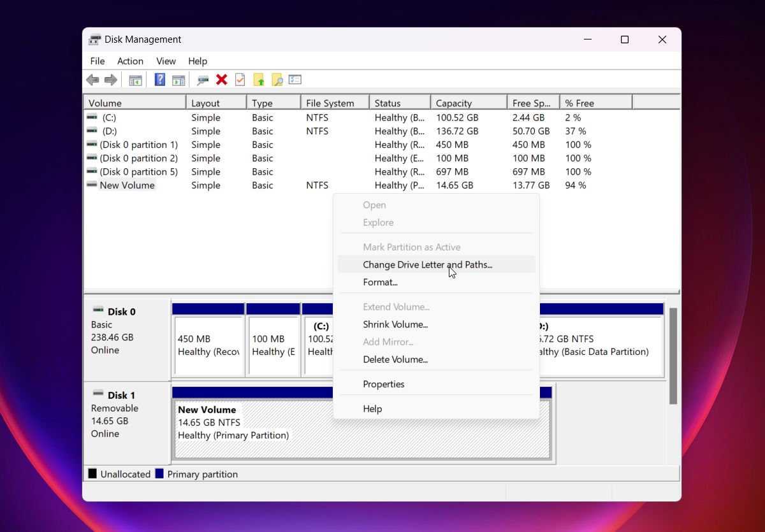Screen dimensions: 765x532
Task: Click the folder with magnifier icon
Action: tap(277, 80)
